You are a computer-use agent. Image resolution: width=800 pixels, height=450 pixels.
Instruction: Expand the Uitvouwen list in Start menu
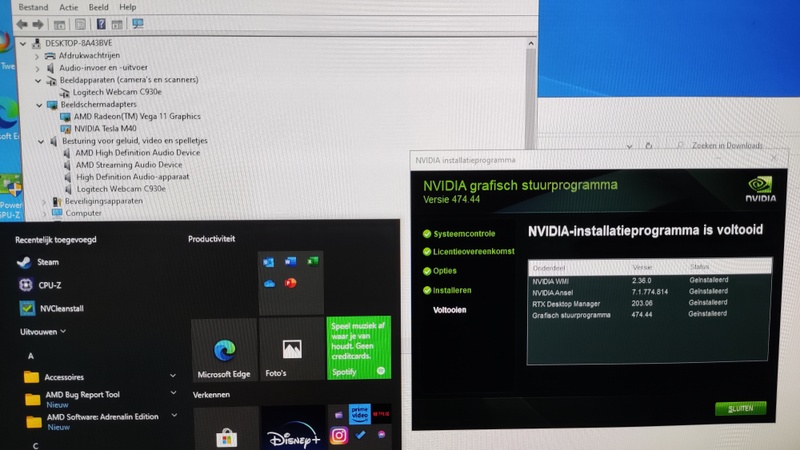[x=43, y=332]
